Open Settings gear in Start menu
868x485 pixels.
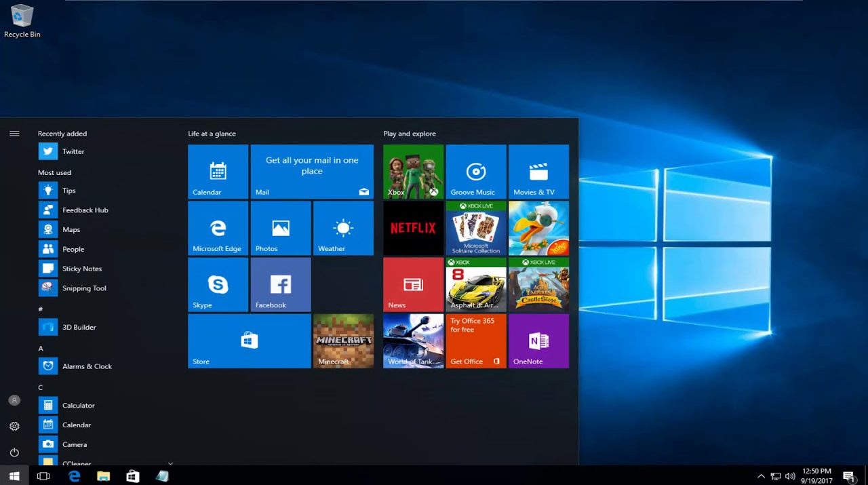coord(14,427)
